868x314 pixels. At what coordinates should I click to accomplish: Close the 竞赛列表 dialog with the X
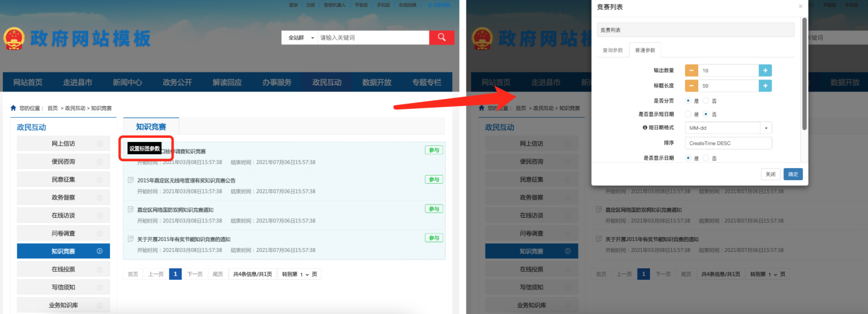click(x=800, y=6)
